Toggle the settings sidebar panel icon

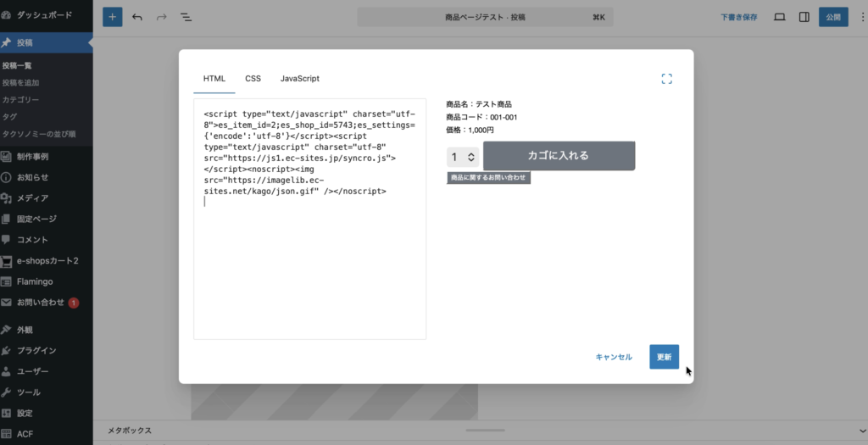(804, 17)
